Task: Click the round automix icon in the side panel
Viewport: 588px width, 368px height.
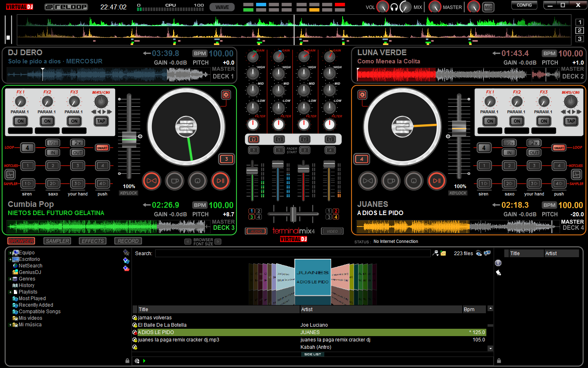Action: pyautogui.click(x=498, y=263)
